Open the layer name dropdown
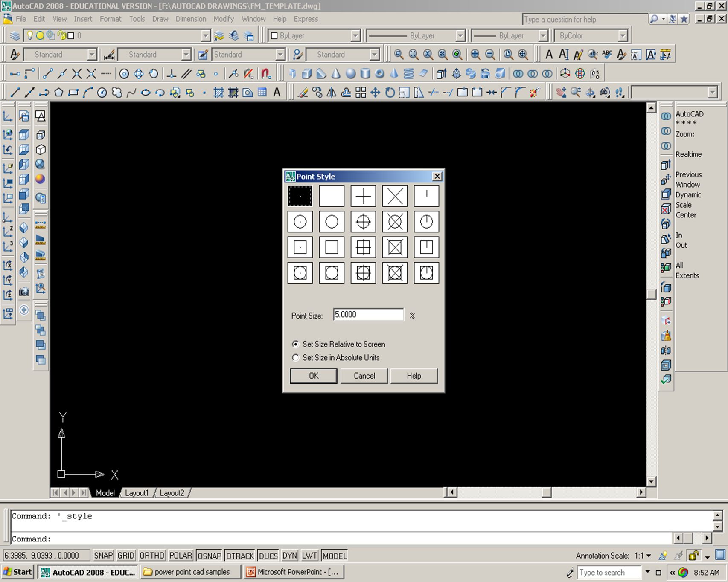This screenshot has height=582, width=728. point(206,35)
